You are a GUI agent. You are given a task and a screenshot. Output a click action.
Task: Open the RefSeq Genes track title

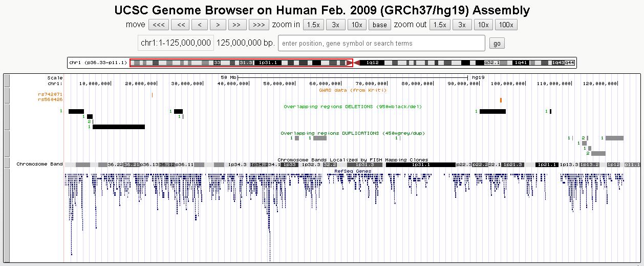click(x=353, y=171)
